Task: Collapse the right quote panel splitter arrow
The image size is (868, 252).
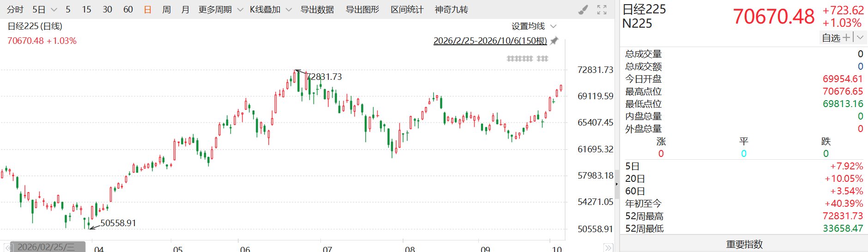Action: point(617,184)
